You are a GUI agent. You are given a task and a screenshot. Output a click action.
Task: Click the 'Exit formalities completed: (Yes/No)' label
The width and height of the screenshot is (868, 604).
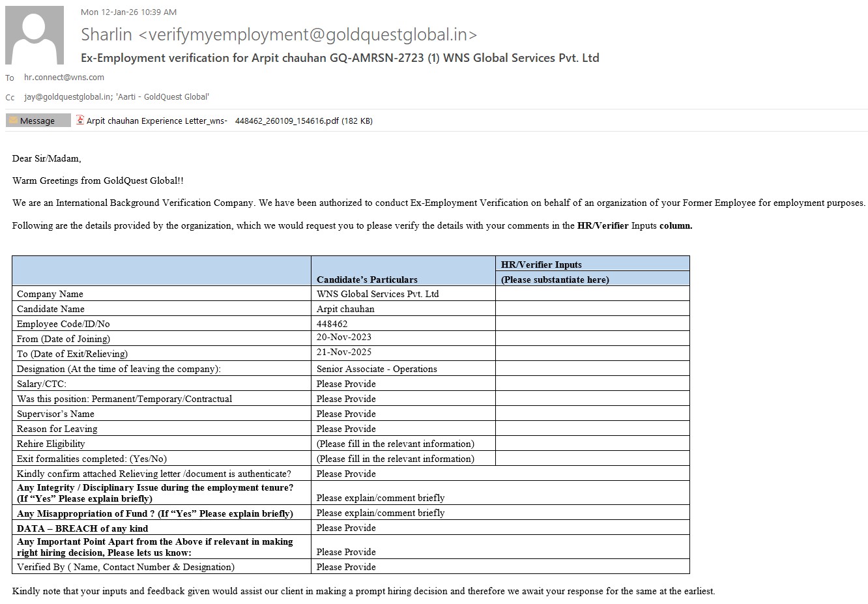pyautogui.click(x=92, y=459)
